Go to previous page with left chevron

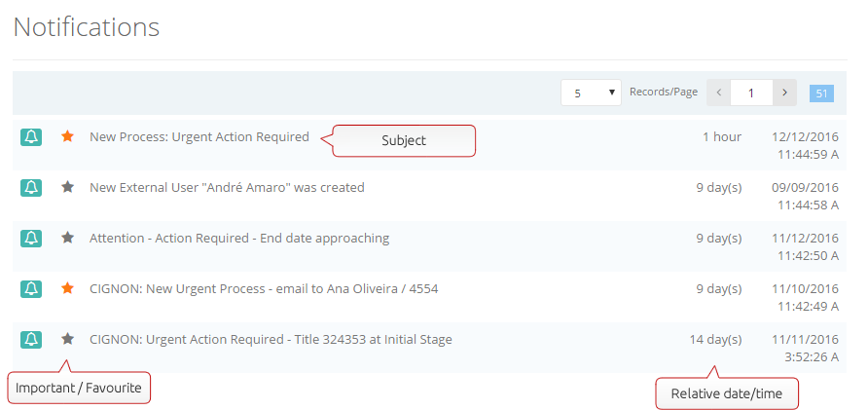click(718, 93)
